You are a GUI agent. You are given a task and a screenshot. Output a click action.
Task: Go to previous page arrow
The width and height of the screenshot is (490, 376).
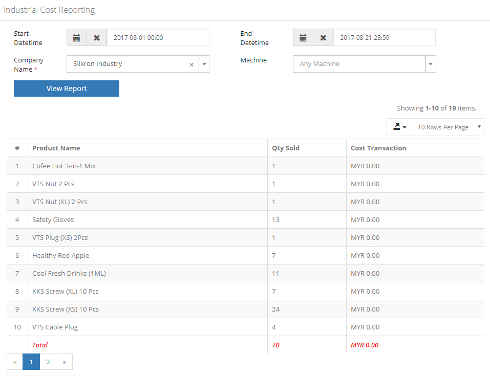point(15,362)
